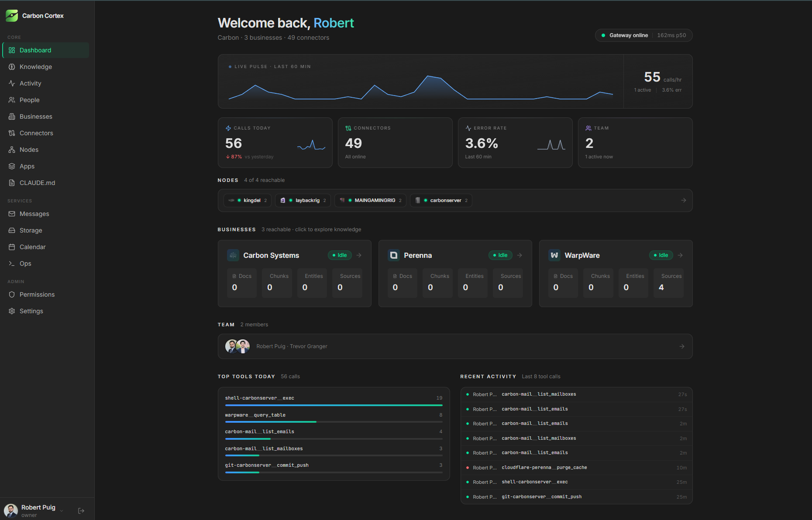Click the Gateway online status pill
812x520 pixels.
(x=643, y=35)
